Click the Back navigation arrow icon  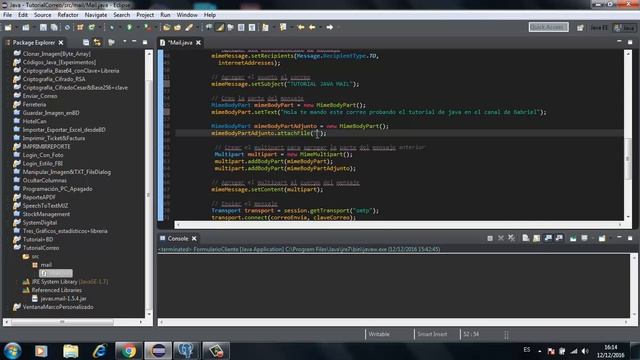[x=312, y=27]
